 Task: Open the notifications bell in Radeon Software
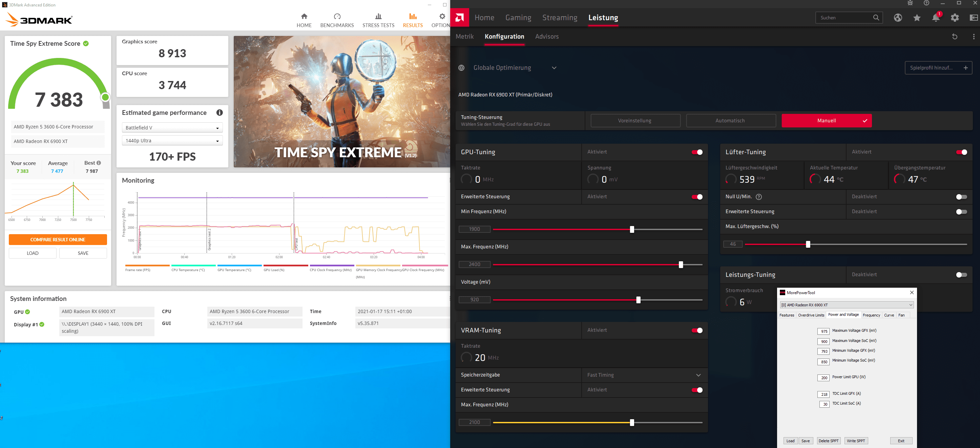tap(936, 18)
